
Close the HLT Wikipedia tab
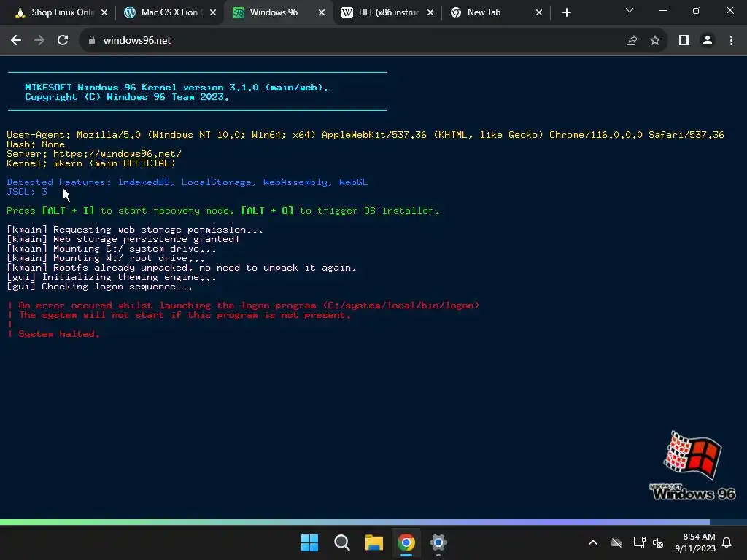point(430,13)
